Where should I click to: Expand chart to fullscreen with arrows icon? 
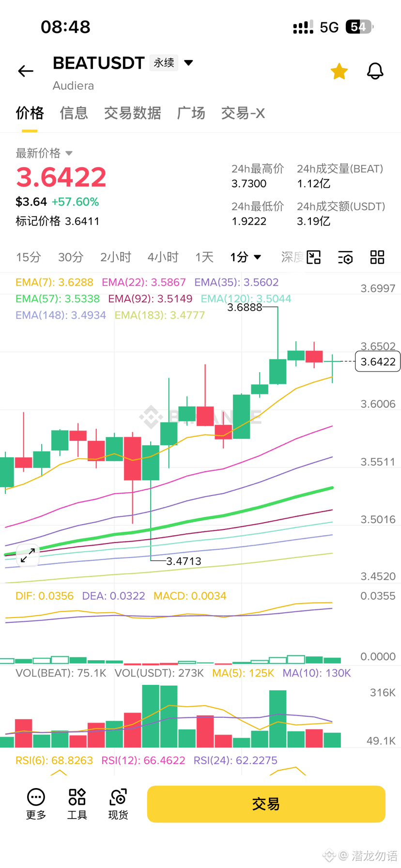click(28, 555)
